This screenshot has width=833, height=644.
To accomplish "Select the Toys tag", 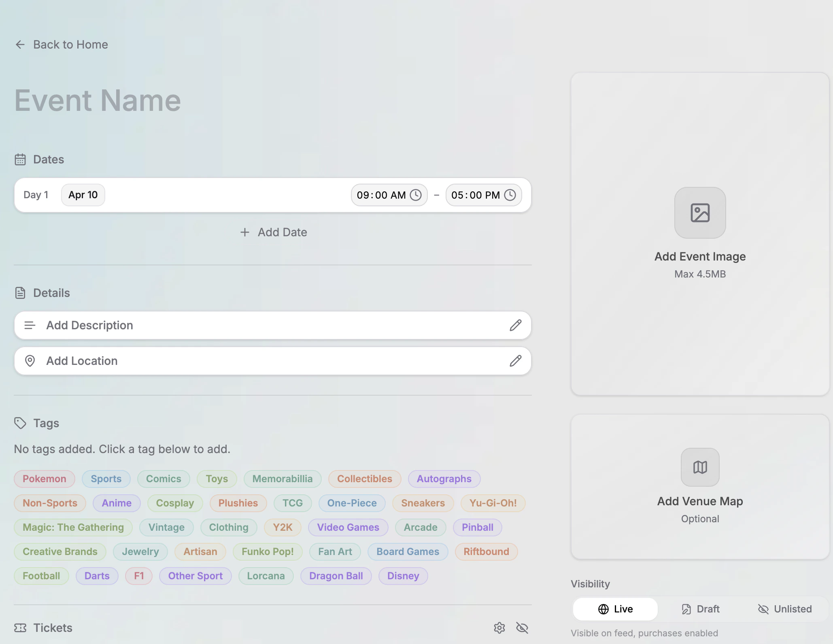I will point(217,479).
